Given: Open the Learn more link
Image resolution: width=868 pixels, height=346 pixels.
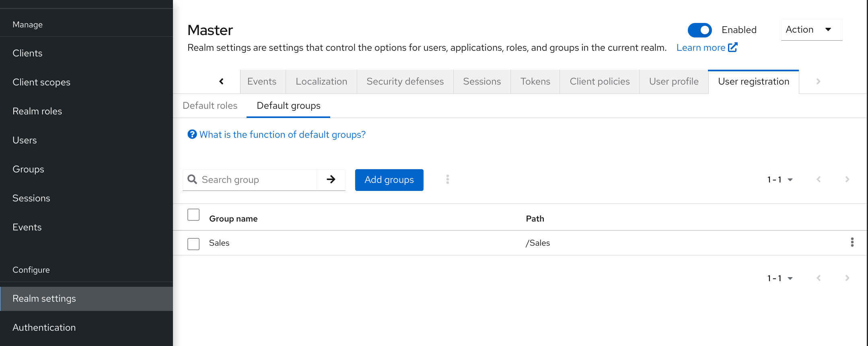Looking at the screenshot, I should click(x=701, y=48).
